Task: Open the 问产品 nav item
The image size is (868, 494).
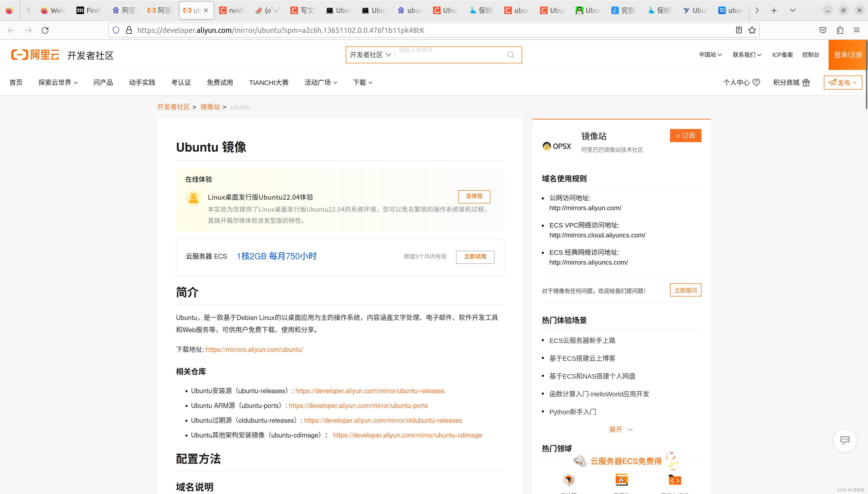Action: coord(103,82)
